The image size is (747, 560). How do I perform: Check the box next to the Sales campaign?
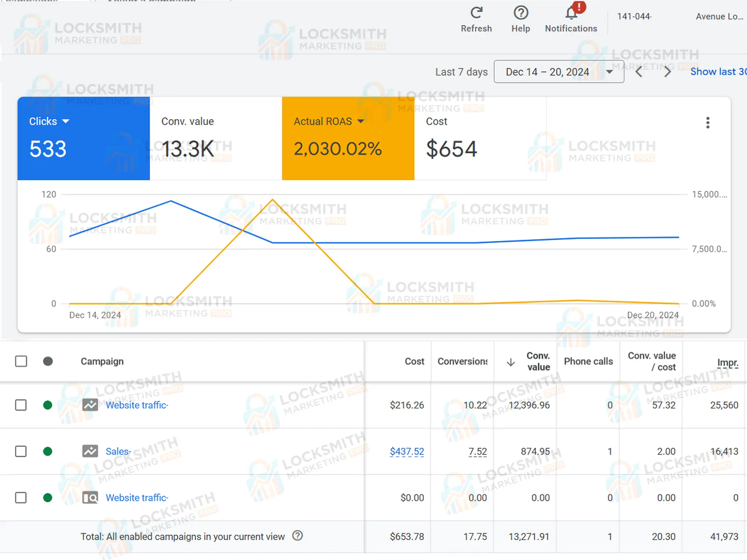tap(21, 451)
